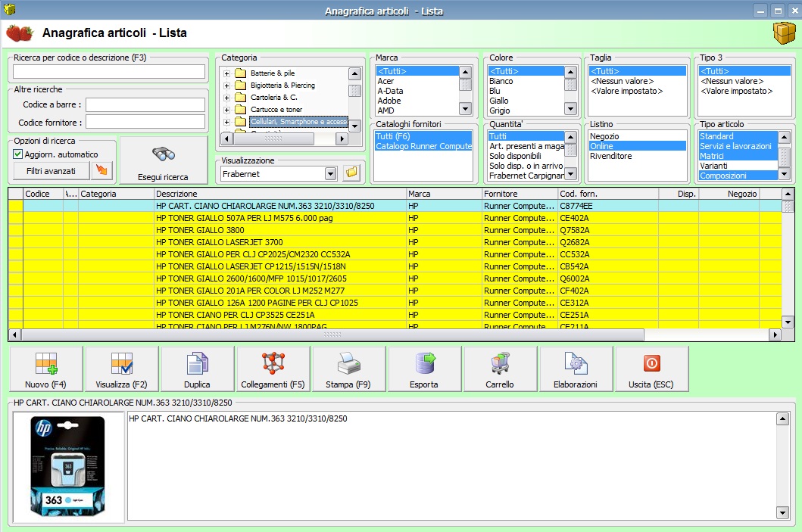802x532 pixels.
Task: Select the Cartoleria & C. category folder
Action: pos(273,97)
